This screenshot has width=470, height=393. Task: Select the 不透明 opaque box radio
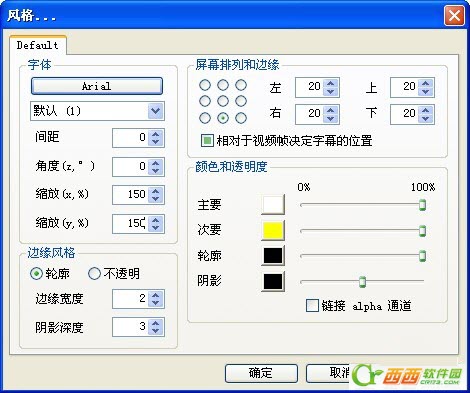(x=94, y=274)
